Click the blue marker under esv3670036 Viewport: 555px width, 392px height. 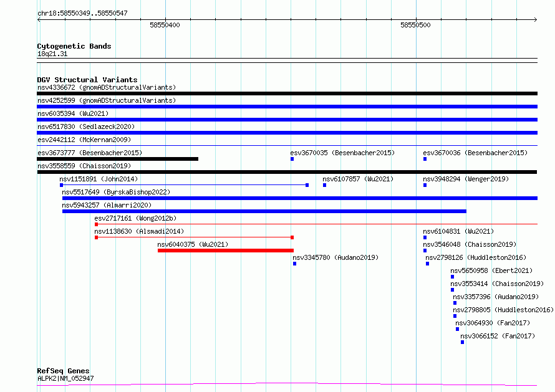coord(425,159)
